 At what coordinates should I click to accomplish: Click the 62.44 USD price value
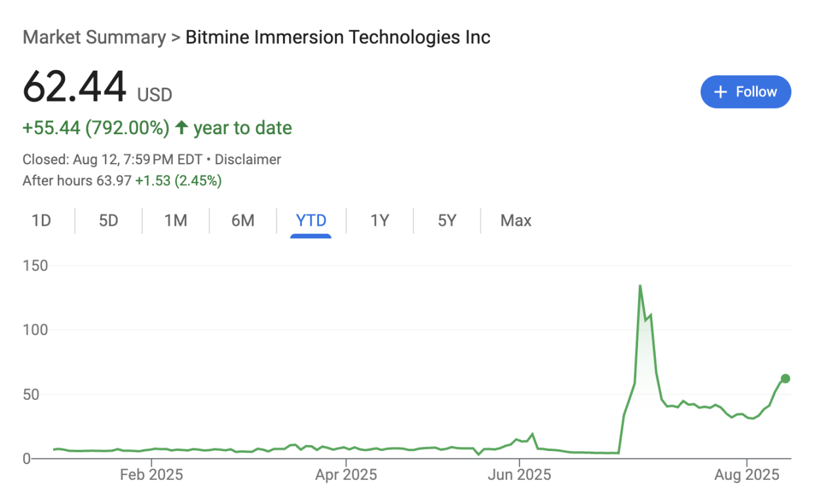click(x=75, y=88)
